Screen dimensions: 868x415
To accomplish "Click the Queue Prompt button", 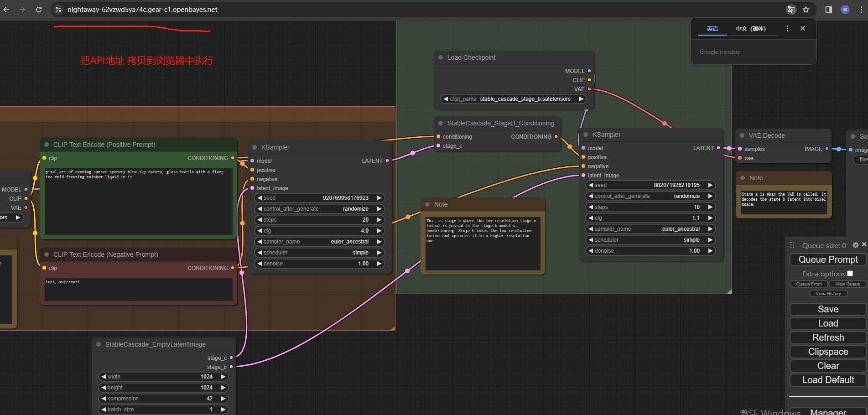I will [828, 259].
